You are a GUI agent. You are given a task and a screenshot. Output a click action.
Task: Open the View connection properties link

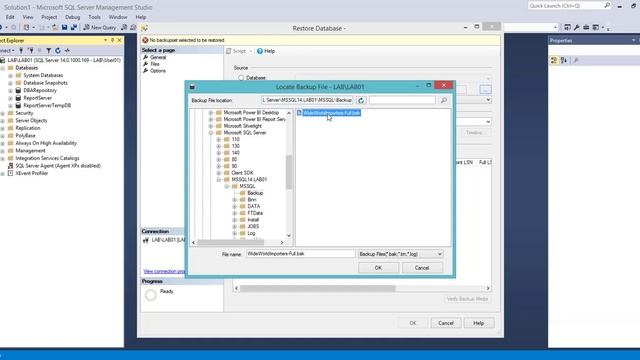pos(164,271)
